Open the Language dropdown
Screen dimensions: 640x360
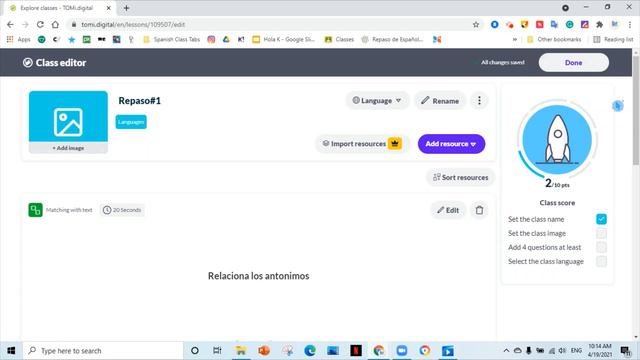tap(377, 100)
